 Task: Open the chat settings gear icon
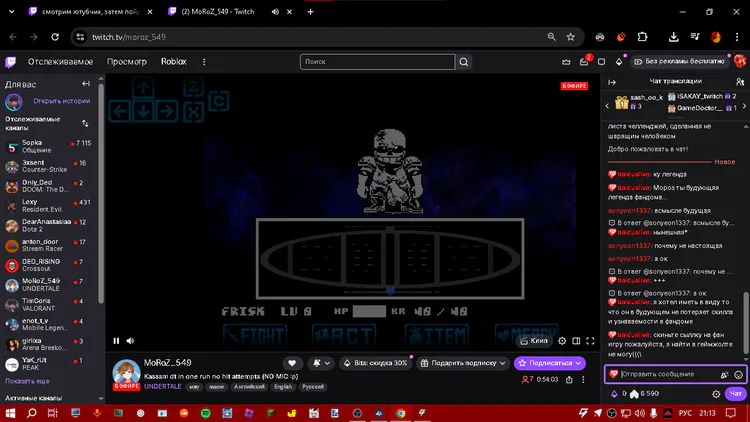[716, 394]
